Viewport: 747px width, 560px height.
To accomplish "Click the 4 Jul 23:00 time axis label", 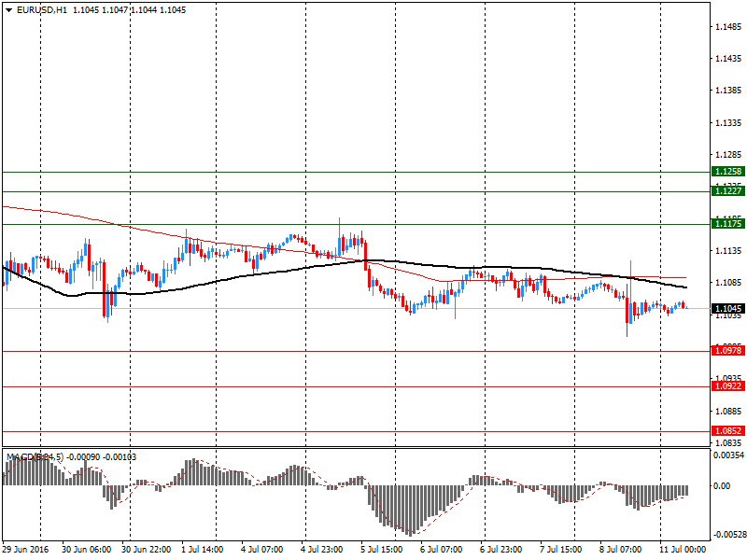I will 322,550.
